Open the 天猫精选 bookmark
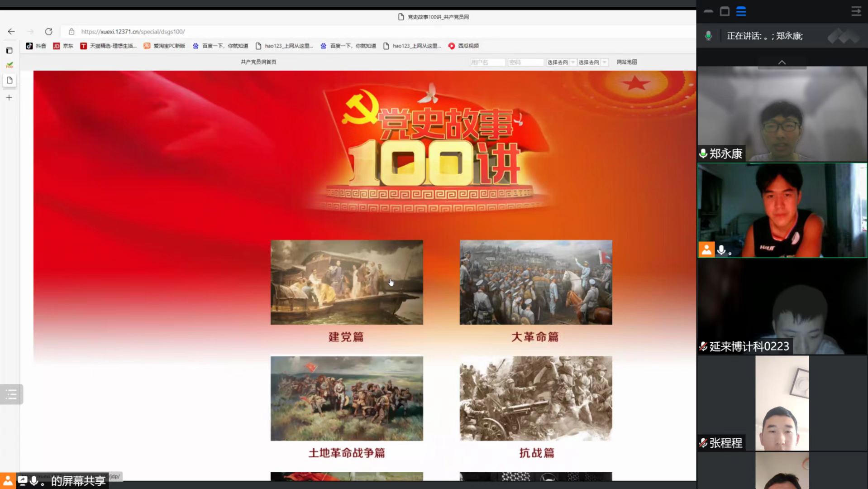868x489 pixels. [108, 46]
